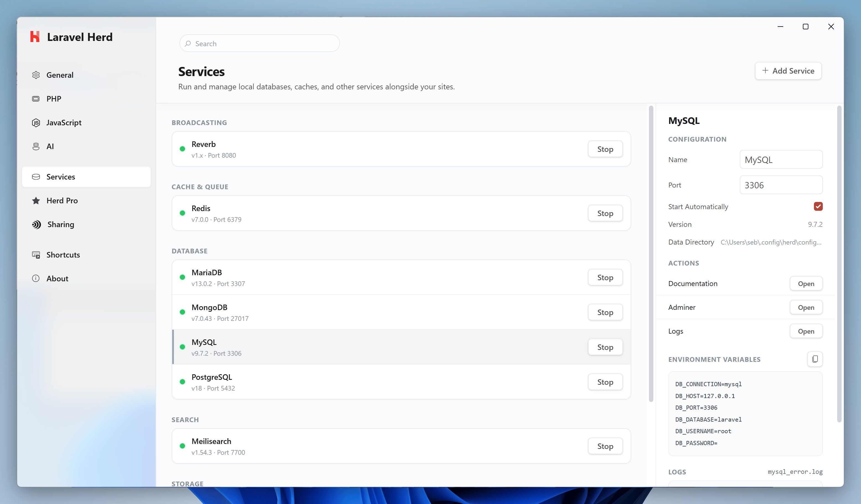This screenshot has height=504, width=861.
Task: Select the Redis service row
Action: click(x=401, y=213)
